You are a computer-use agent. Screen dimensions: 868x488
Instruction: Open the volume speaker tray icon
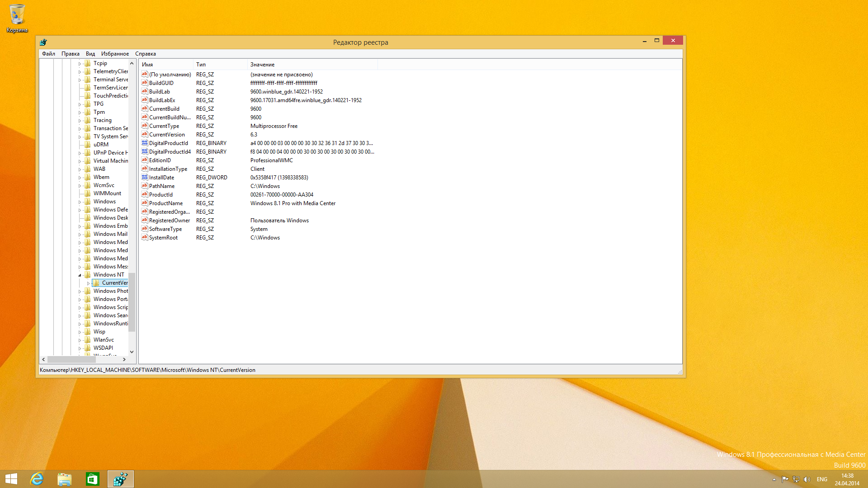(x=807, y=479)
